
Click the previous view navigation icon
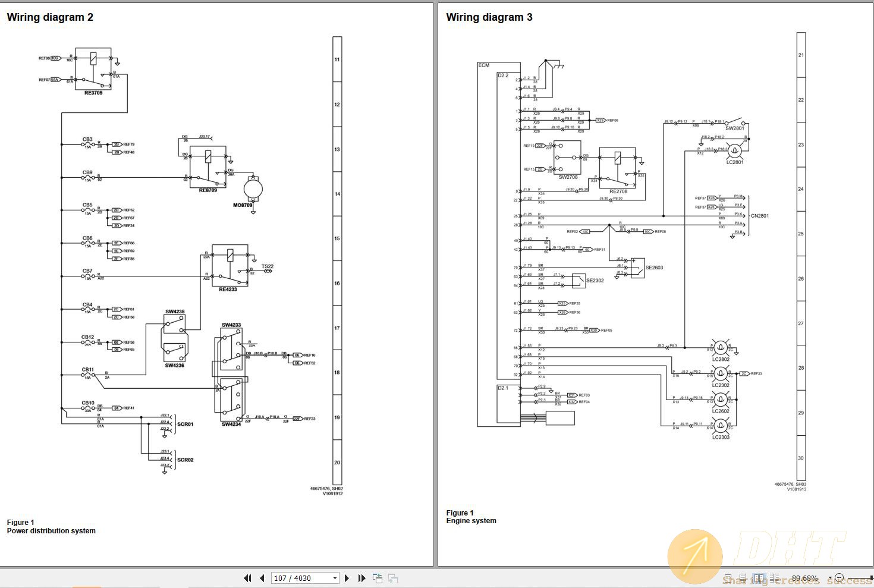pyautogui.click(x=378, y=578)
